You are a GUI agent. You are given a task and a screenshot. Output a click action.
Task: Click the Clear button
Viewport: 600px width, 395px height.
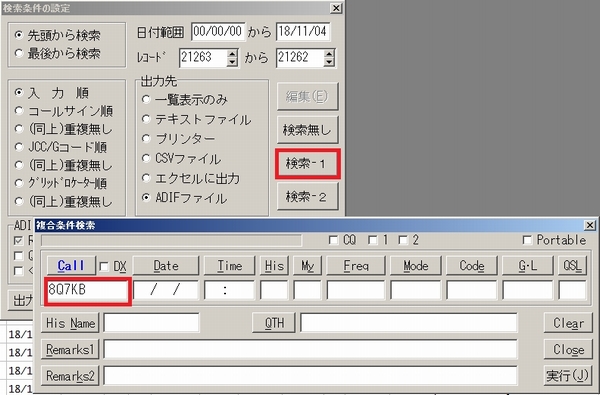coord(568,323)
